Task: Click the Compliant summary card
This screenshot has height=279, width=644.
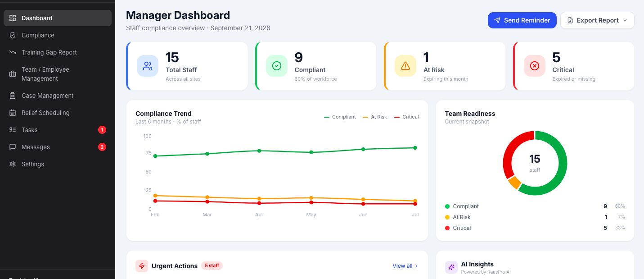Action: click(x=316, y=66)
